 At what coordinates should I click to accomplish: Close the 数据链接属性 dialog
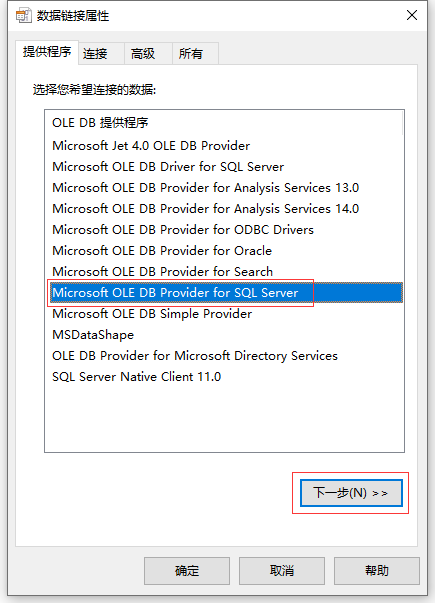point(412,15)
